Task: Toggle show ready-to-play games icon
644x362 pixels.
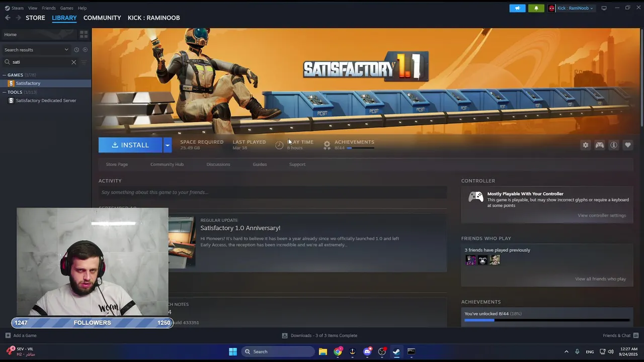Action: (x=85, y=50)
